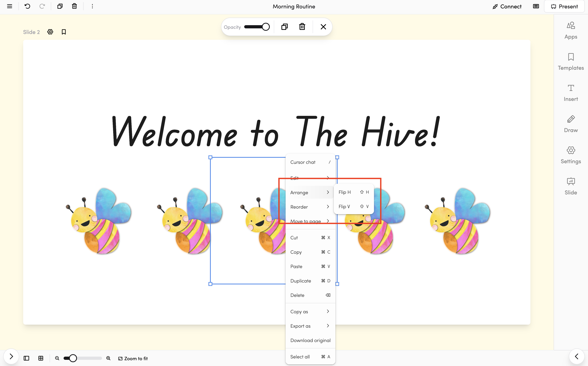
Task: Open the Apps panel
Action: 571,30
